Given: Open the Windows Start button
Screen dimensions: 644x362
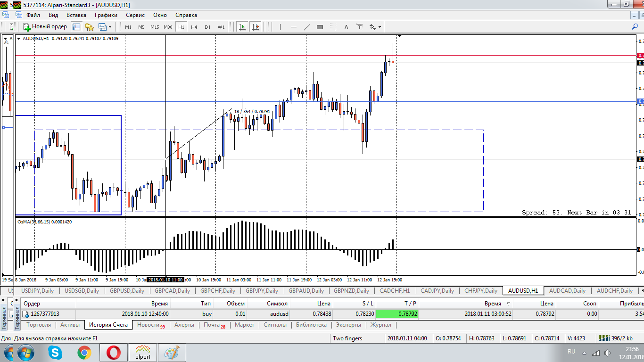Looking at the screenshot, I should click(25, 353).
